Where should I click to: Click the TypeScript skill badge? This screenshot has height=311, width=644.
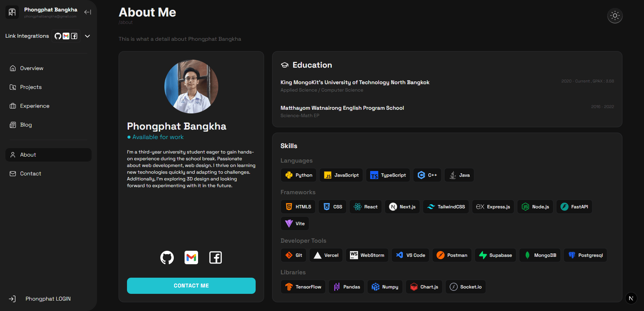point(388,175)
